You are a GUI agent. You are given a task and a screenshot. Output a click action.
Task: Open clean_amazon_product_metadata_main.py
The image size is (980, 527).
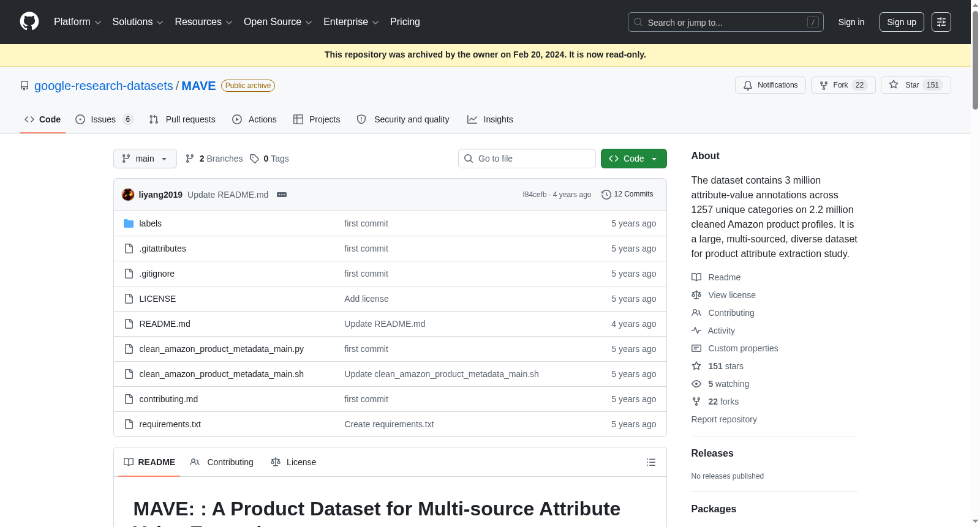(x=222, y=349)
